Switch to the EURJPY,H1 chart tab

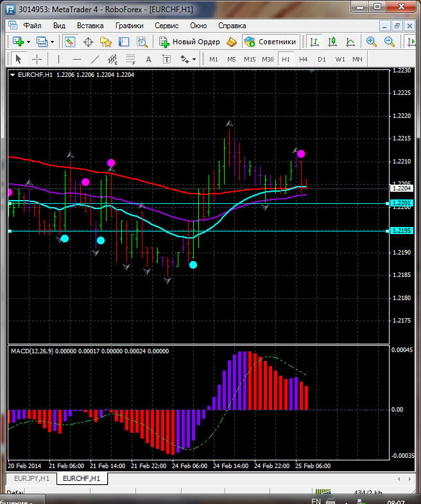(30, 478)
